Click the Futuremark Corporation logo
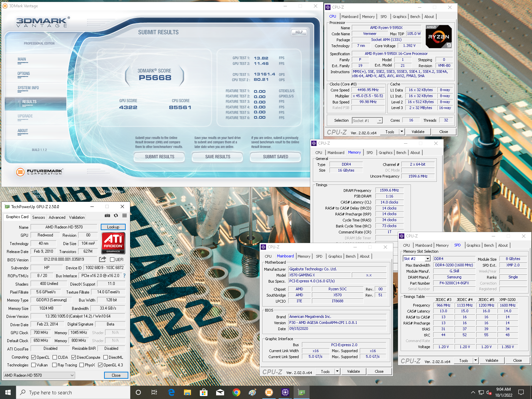Screen dimensions: 532x399 (39, 172)
